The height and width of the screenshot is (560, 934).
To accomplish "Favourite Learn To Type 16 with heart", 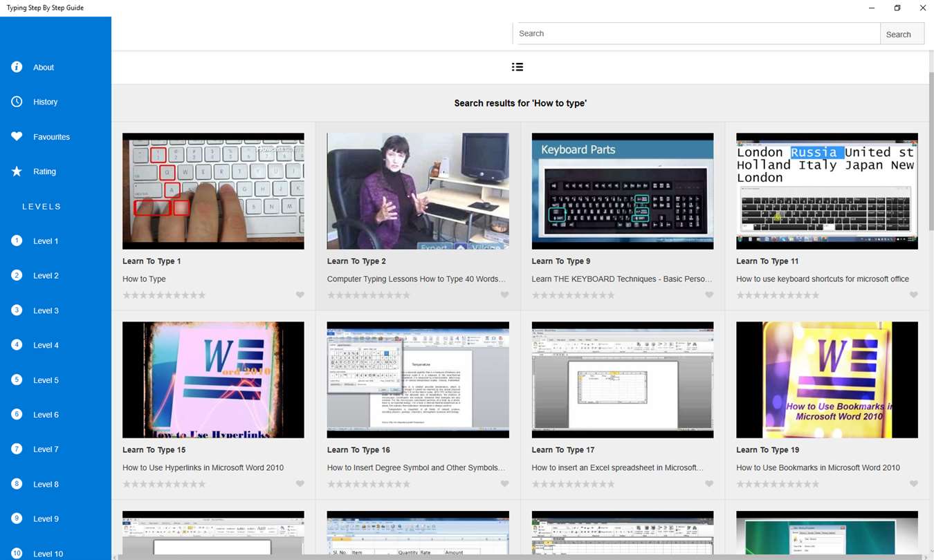I will click(x=504, y=484).
